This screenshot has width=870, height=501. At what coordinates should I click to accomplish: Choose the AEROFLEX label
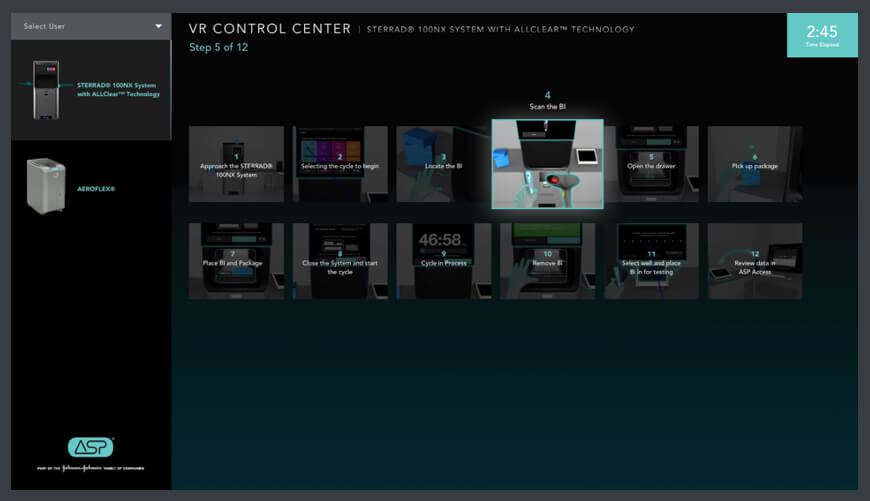[96, 189]
